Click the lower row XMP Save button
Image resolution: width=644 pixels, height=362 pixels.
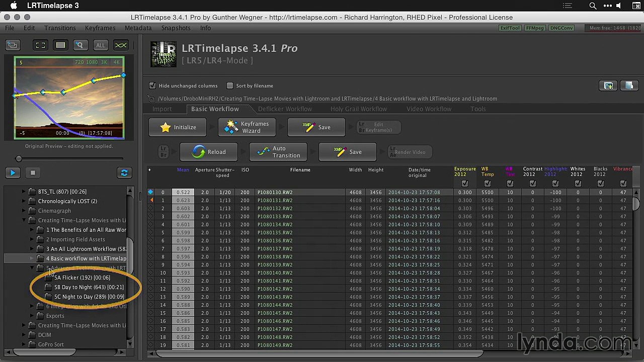click(x=348, y=152)
